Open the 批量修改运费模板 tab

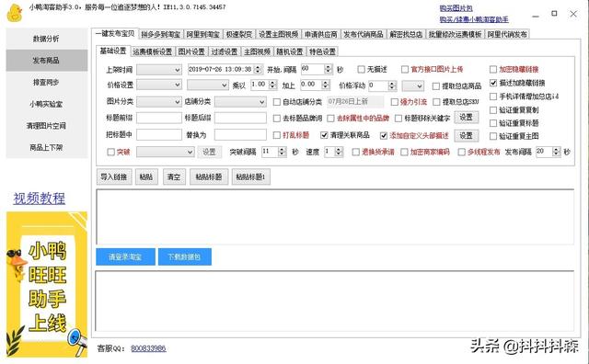455,34
